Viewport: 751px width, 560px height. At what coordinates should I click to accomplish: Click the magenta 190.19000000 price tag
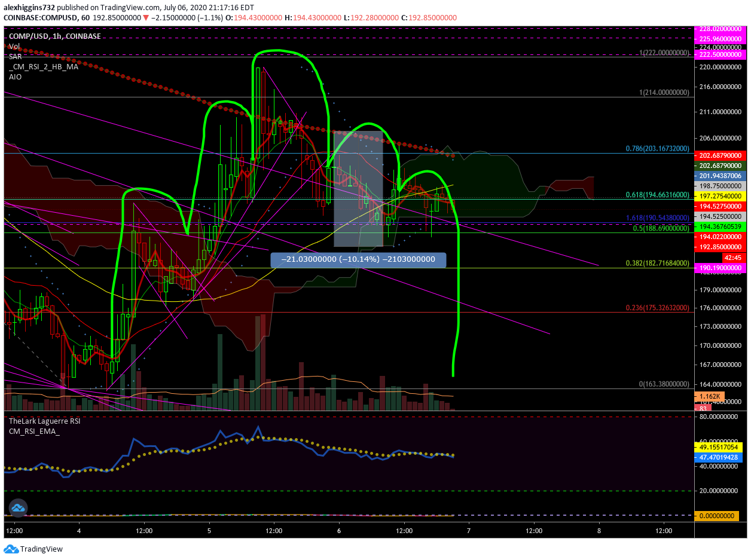[x=719, y=269]
